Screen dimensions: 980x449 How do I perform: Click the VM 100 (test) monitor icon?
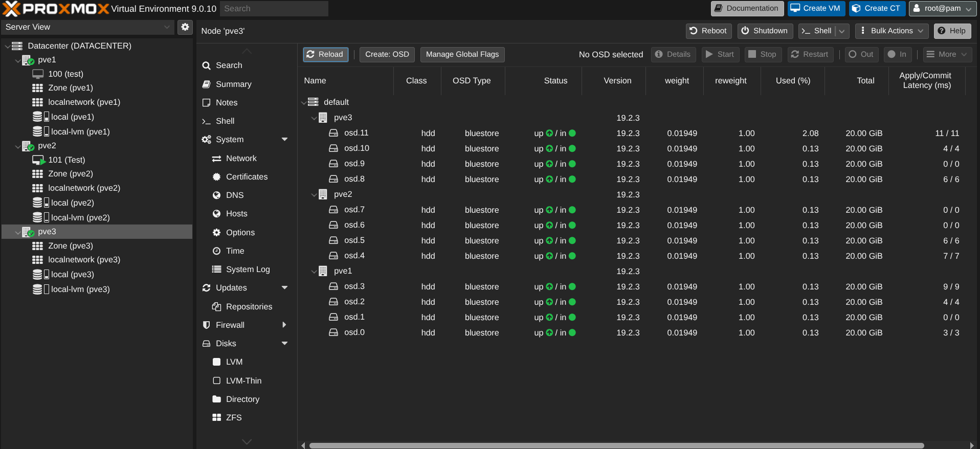coord(38,74)
